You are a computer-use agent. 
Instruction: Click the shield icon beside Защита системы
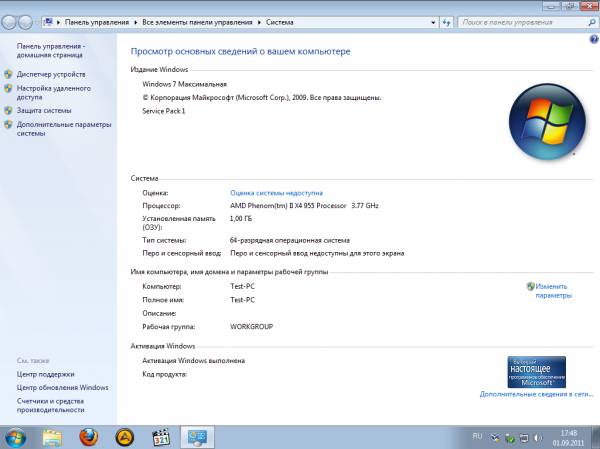pyautogui.click(x=8, y=111)
